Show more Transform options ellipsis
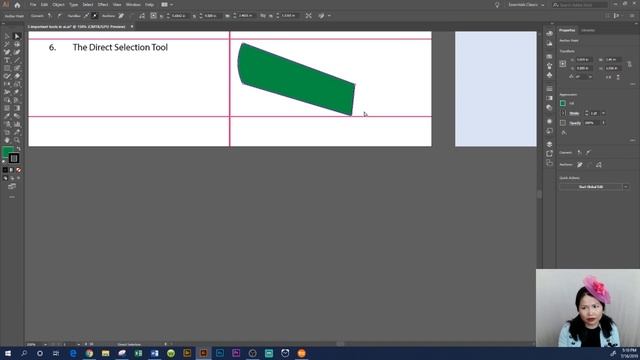The image size is (640, 360). (x=633, y=84)
